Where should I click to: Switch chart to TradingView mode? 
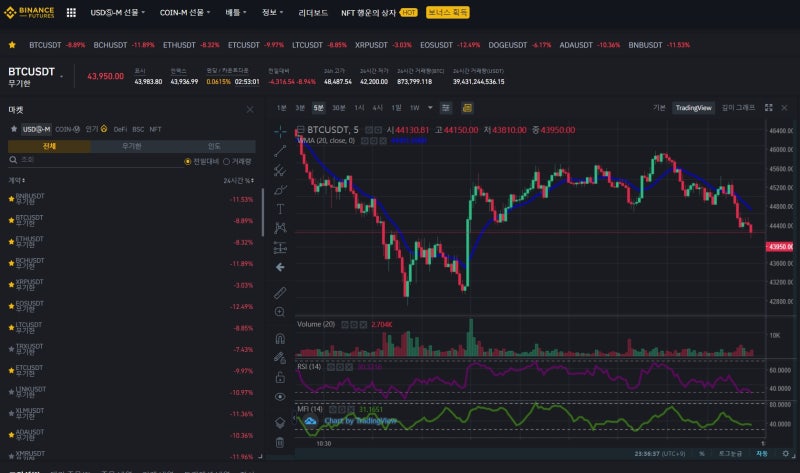693,108
